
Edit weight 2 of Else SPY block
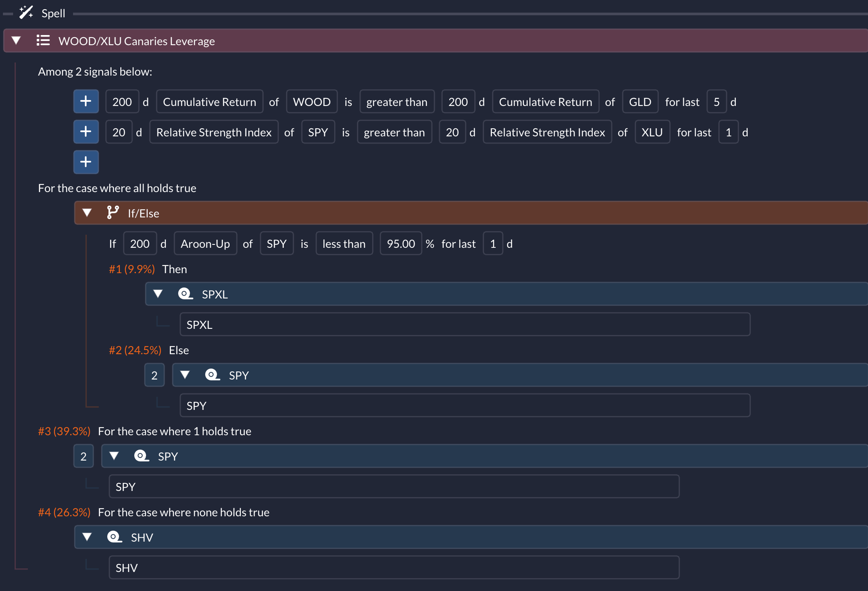point(154,375)
